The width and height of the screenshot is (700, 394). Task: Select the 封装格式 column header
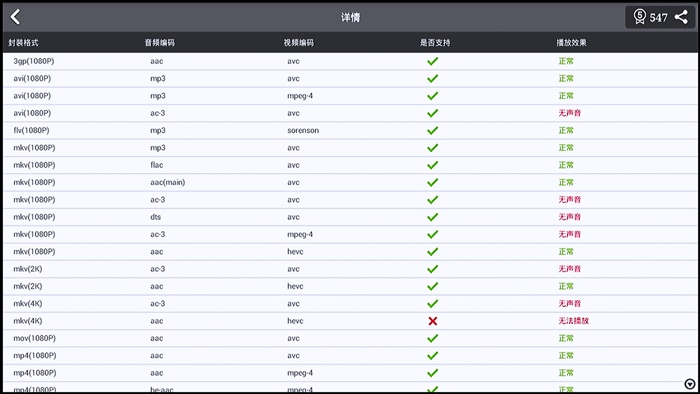(x=23, y=43)
